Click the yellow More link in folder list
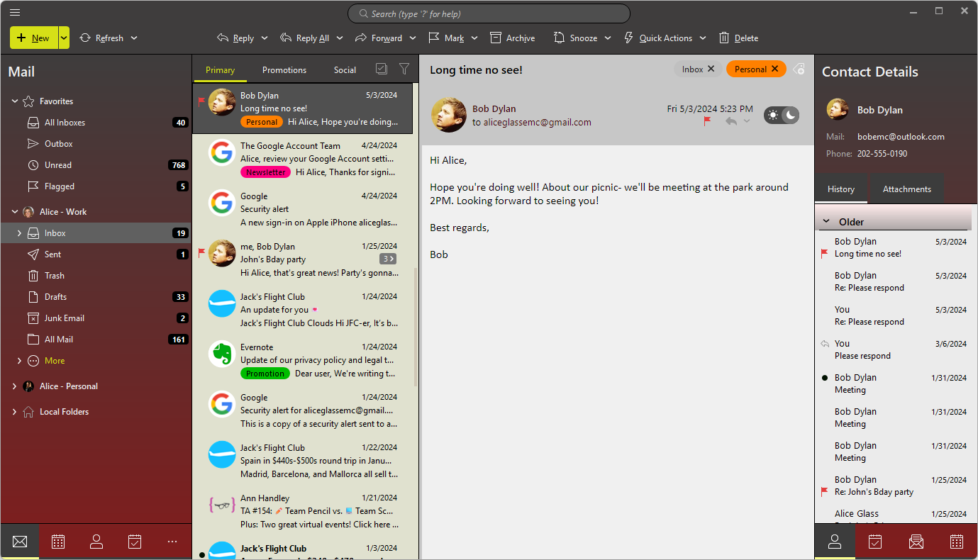Image resolution: width=978 pixels, height=560 pixels. [55, 361]
